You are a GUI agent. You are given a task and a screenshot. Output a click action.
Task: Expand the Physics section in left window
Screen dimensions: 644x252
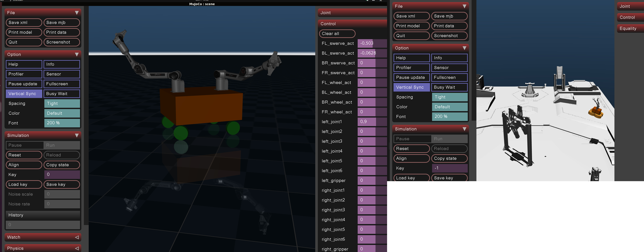click(43, 248)
